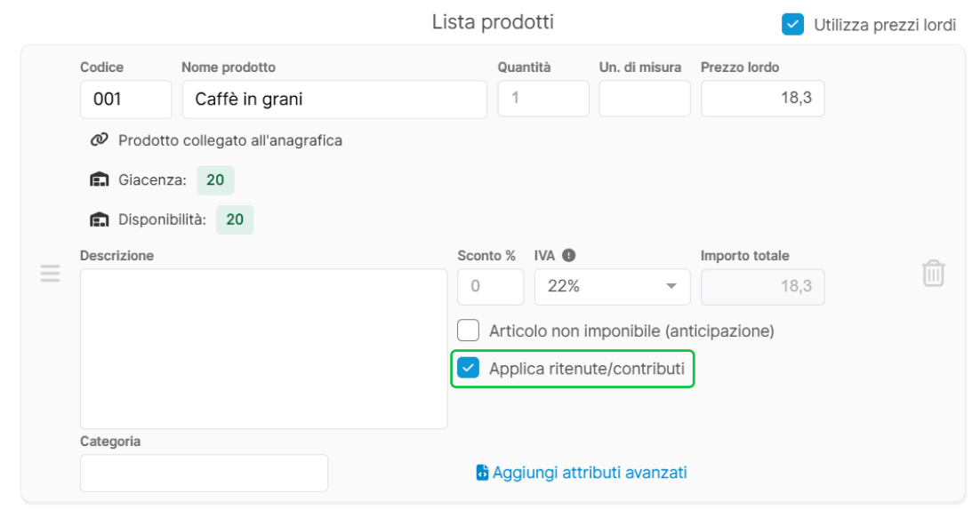Open the IVA 22% dropdown
The image size is (980, 518).
pos(612,286)
